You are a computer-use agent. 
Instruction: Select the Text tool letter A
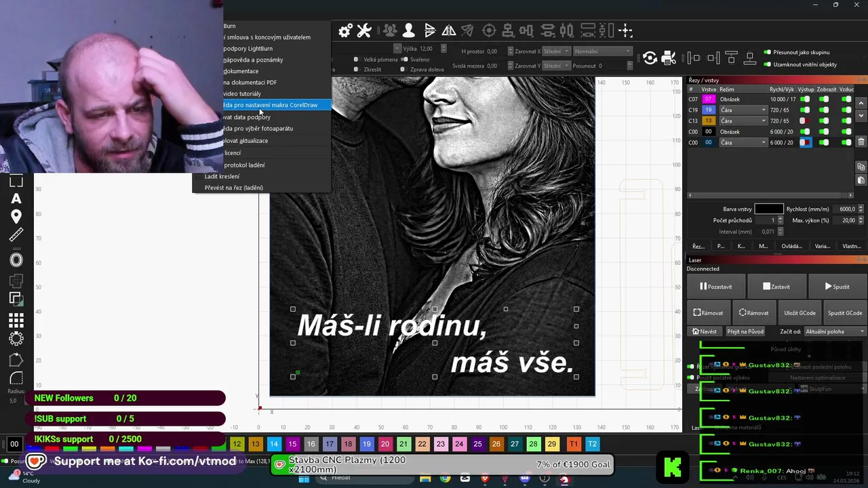(x=16, y=199)
